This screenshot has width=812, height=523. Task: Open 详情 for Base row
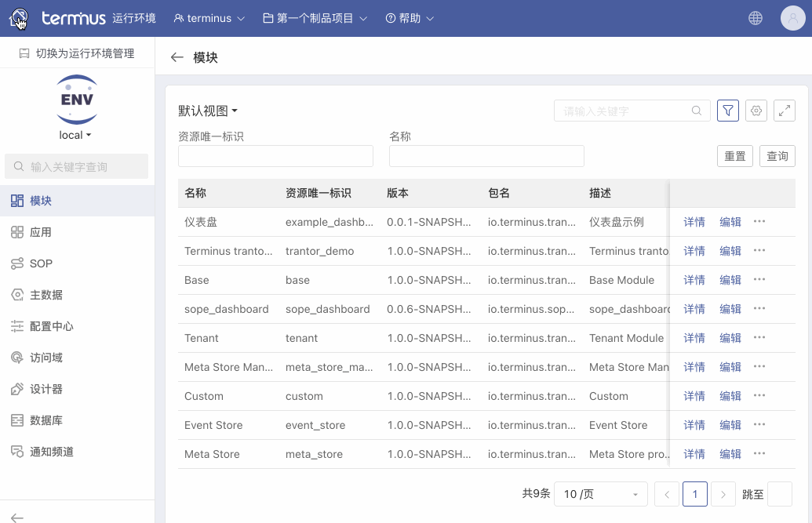tap(694, 280)
